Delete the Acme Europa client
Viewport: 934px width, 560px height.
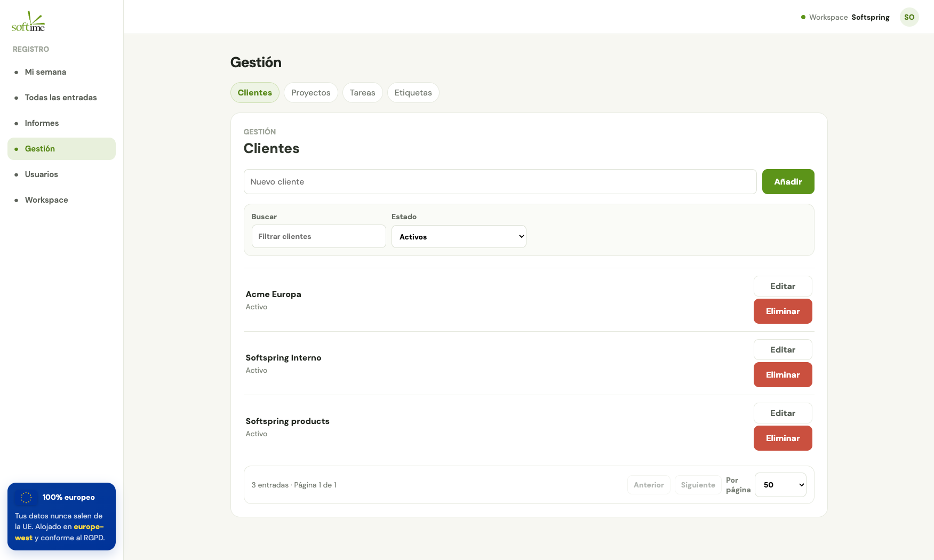click(783, 311)
